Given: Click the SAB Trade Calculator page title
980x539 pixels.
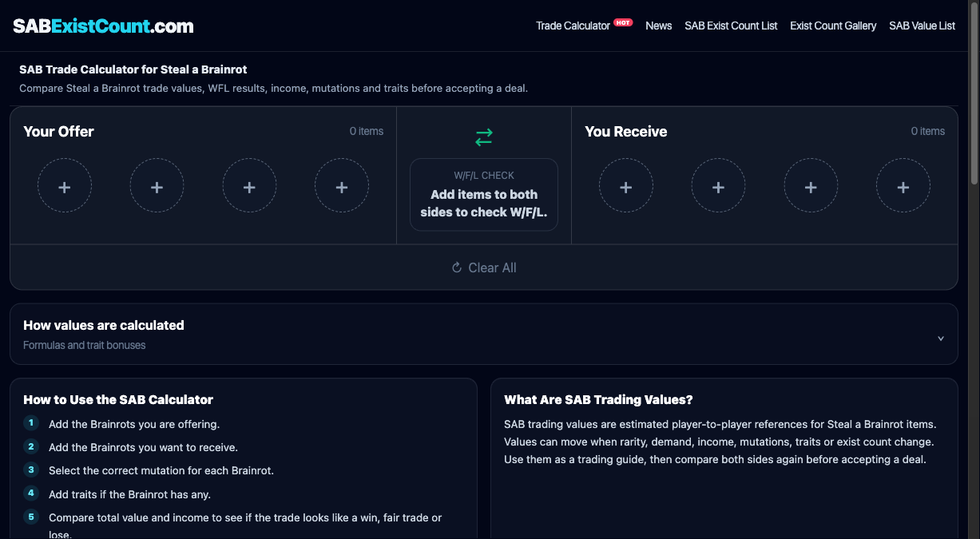Looking at the screenshot, I should pyautogui.click(x=133, y=69).
